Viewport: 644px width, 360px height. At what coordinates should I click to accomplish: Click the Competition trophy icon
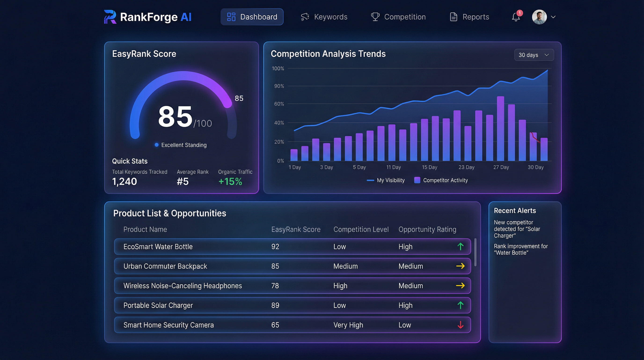(375, 17)
